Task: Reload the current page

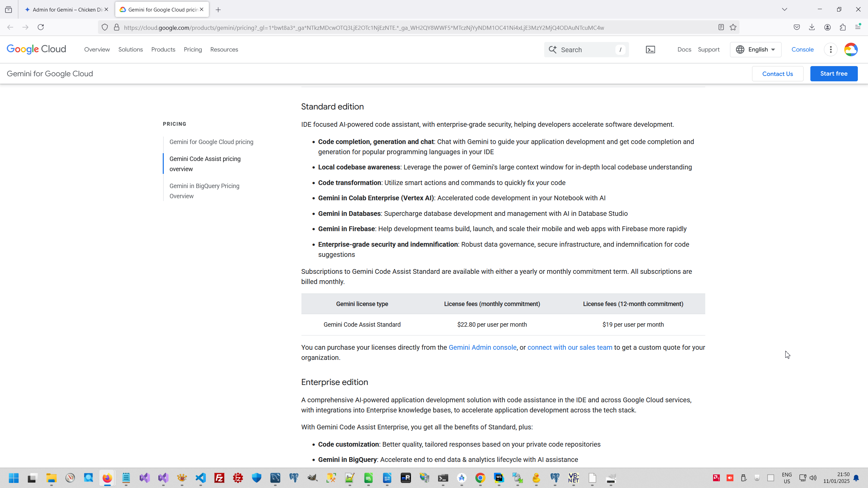Action: 41,27
